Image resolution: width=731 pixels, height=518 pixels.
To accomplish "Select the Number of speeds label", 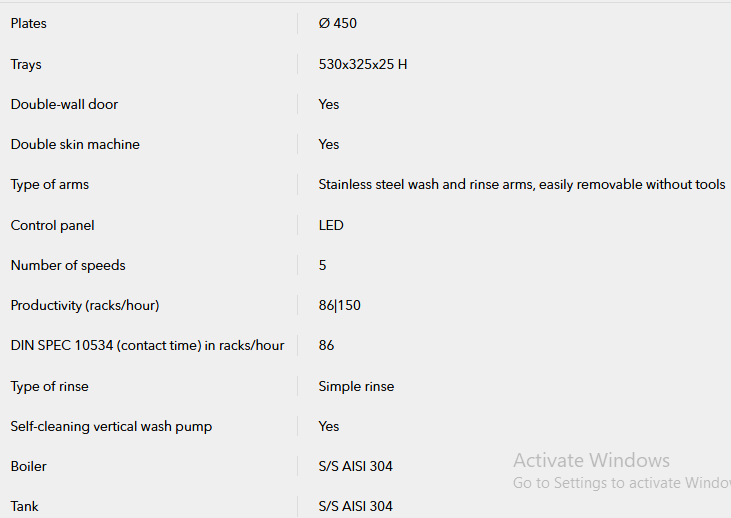I will [x=68, y=265].
